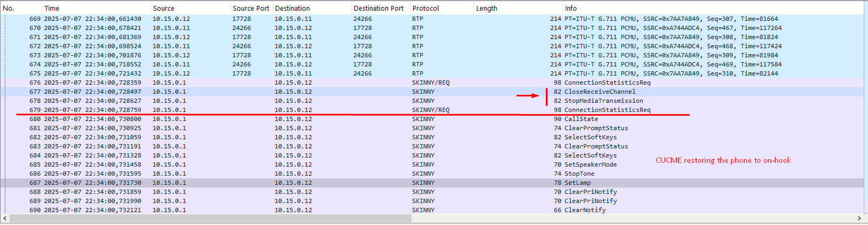Click the horizontal scrollbar right arrow
Screen dimensions: 868x225
[x=862, y=218]
